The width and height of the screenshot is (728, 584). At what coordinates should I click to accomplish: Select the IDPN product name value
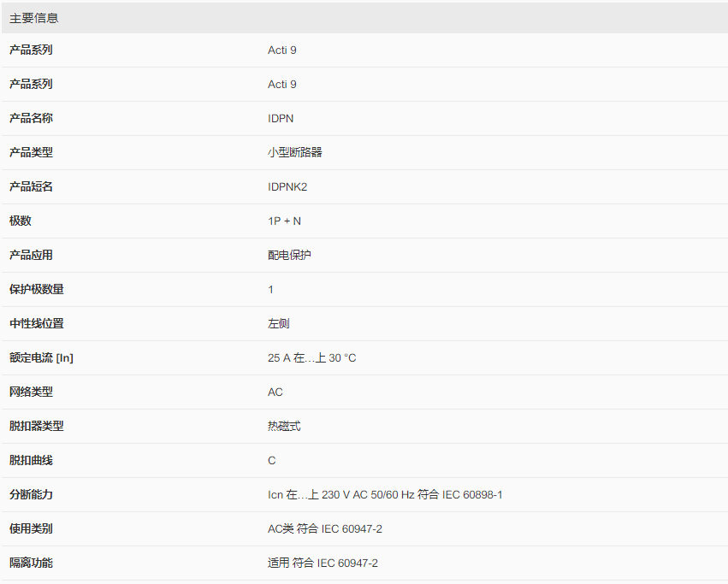[281, 118]
